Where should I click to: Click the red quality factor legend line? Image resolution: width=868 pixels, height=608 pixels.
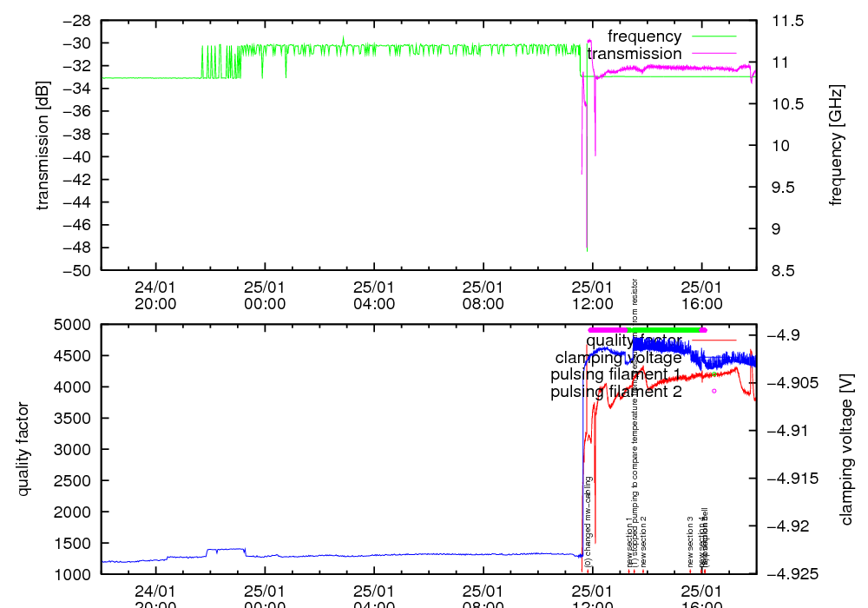(x=712, y=340)
